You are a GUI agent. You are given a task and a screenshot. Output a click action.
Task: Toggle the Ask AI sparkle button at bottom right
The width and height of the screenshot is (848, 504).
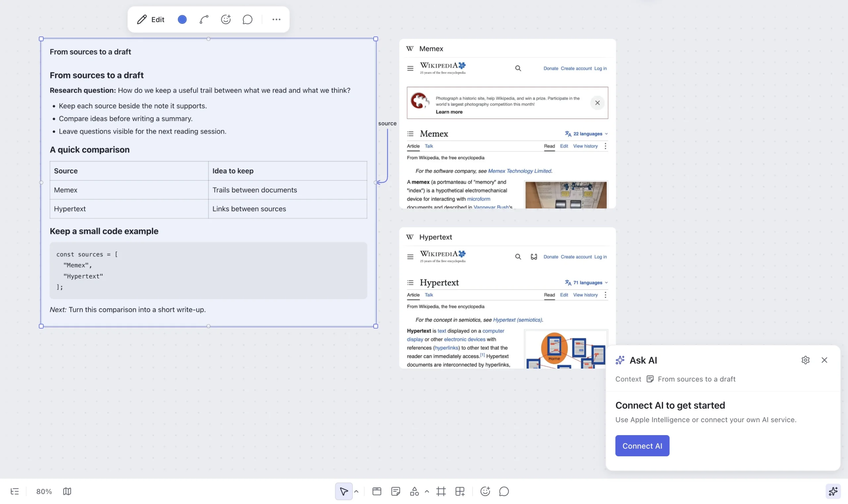point(833,491)
